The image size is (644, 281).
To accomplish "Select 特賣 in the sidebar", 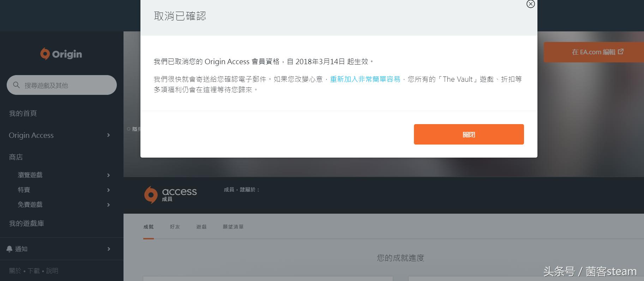I will (x=24, y=190).
